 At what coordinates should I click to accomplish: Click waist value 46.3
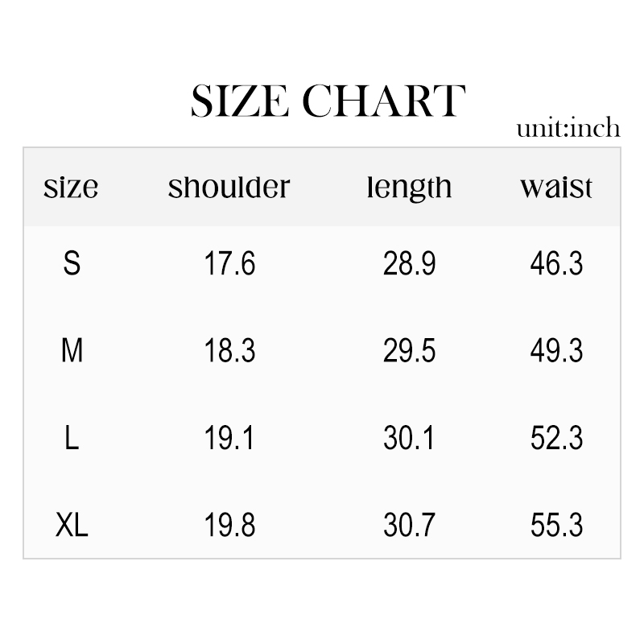556,263
